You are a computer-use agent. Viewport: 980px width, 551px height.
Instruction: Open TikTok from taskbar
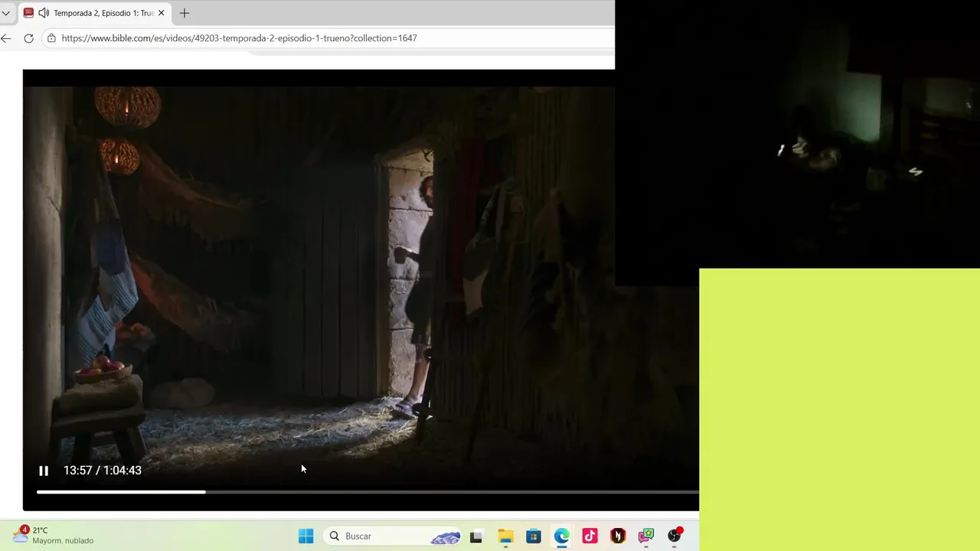pos(590,536)
